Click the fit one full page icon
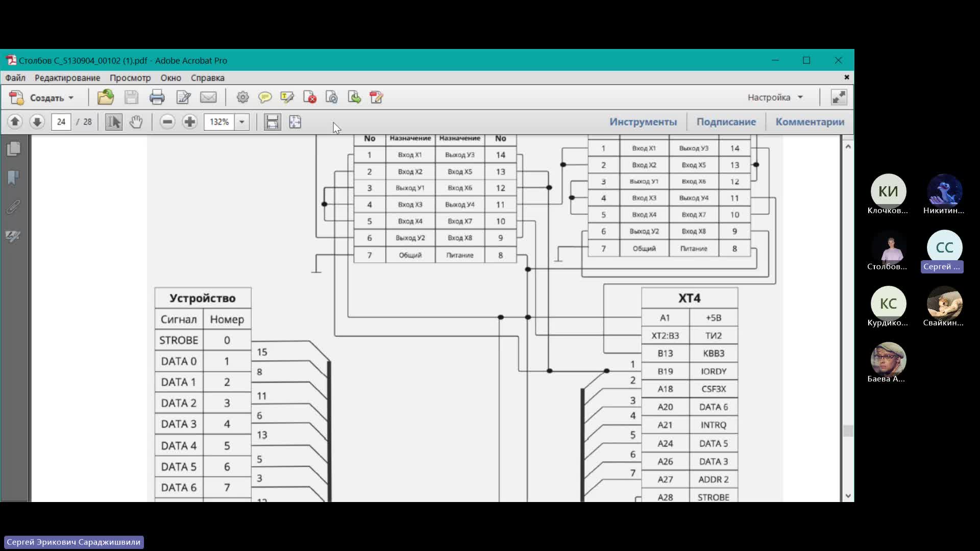This screenshot has height=551, width=980. [295, 121]
